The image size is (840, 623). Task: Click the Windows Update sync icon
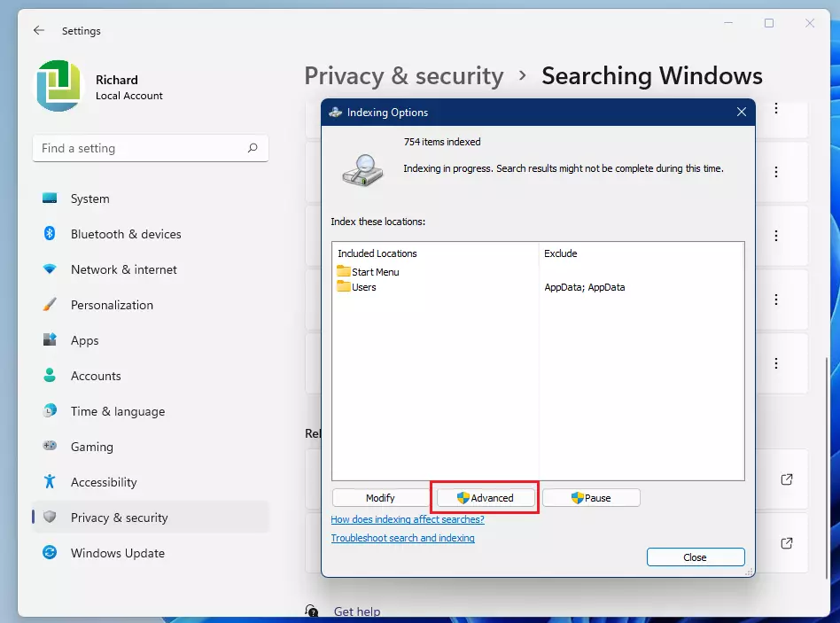pos(50,552)
